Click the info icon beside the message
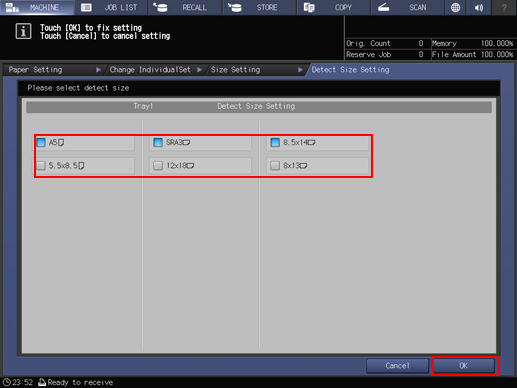The height and width of the screenshot is (388, 517). [23, 31]
